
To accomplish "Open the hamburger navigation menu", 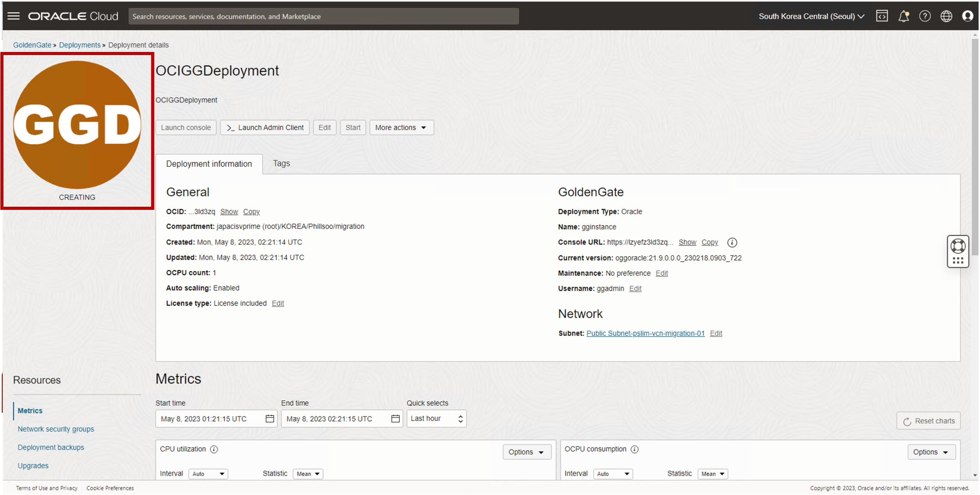I will click(14, 16).
